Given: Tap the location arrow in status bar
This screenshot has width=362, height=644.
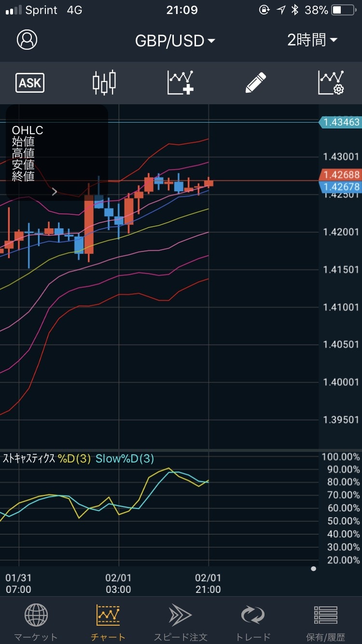Looking at the screenshot, I should coord(281,10).
